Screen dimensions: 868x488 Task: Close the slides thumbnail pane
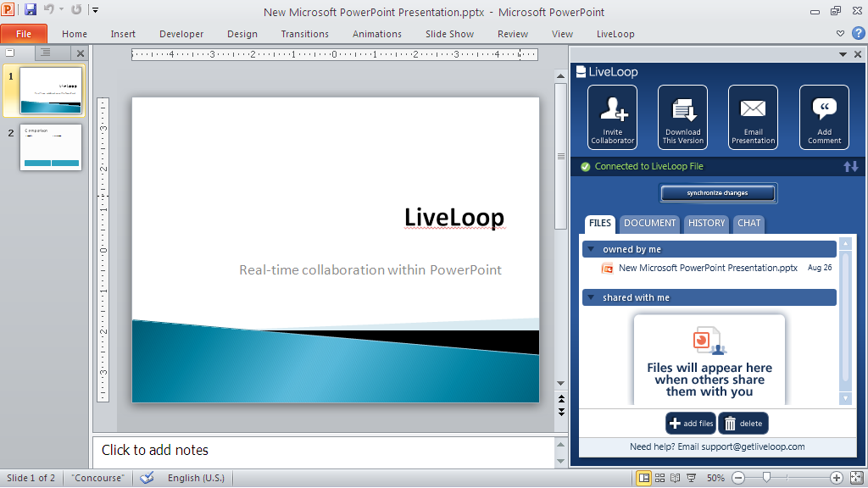[81, 53]
